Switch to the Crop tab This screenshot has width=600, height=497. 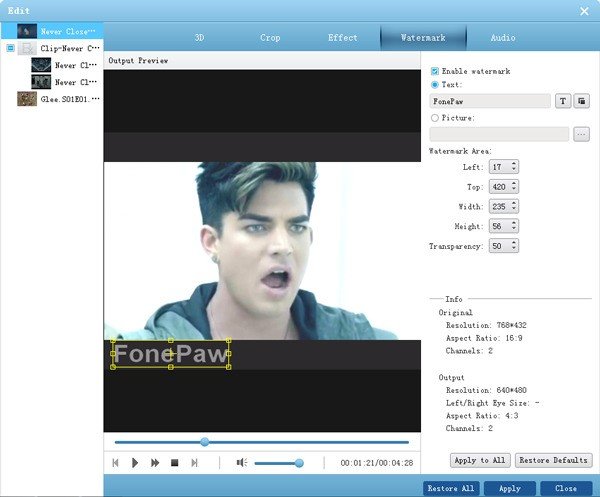coord(270,37)
